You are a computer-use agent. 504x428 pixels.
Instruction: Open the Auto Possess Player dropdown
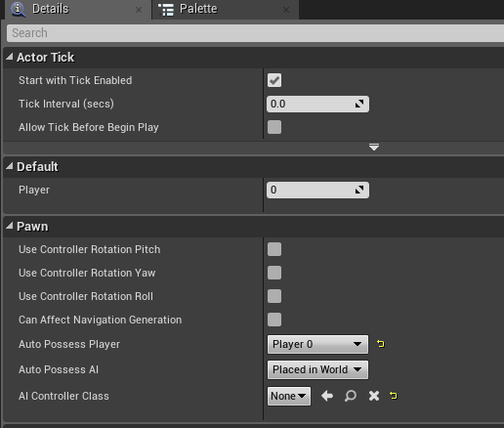[317, 344]
